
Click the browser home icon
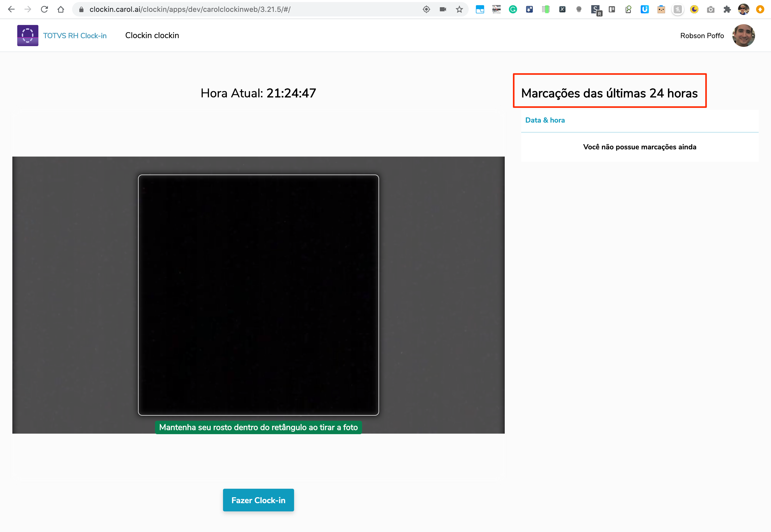[x=61, y=9]
